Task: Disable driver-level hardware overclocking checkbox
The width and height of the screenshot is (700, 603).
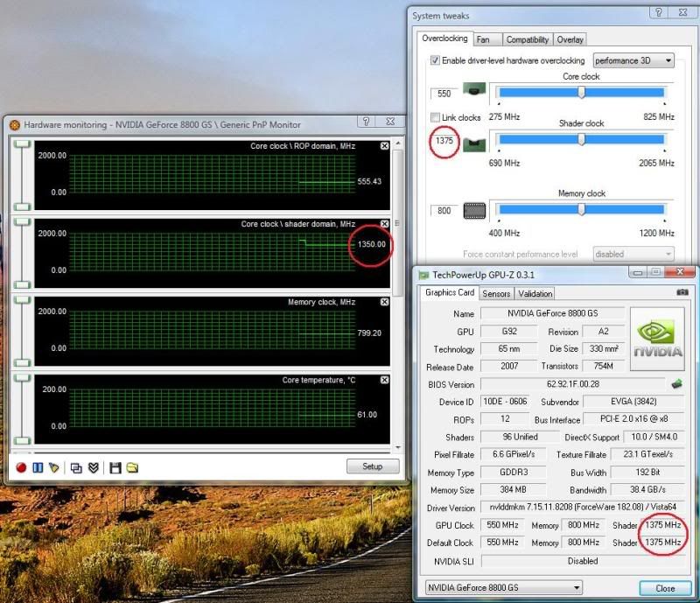Action: (435, 60)
